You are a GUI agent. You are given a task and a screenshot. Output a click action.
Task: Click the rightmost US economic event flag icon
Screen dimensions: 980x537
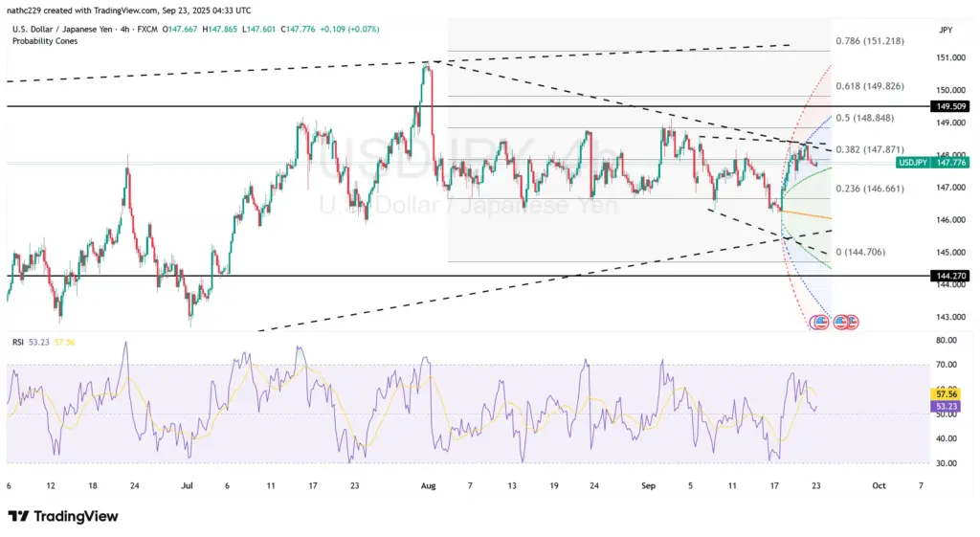click(851, 323)
